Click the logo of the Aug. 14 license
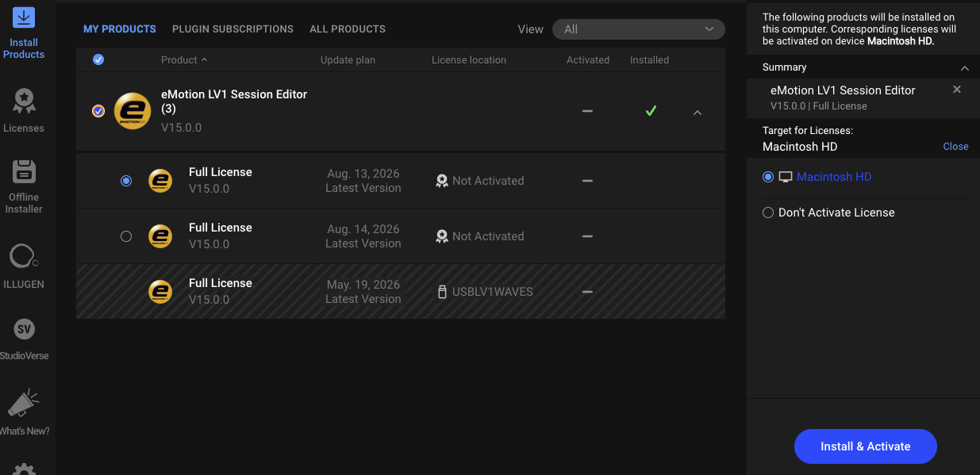 coord(160,236)
